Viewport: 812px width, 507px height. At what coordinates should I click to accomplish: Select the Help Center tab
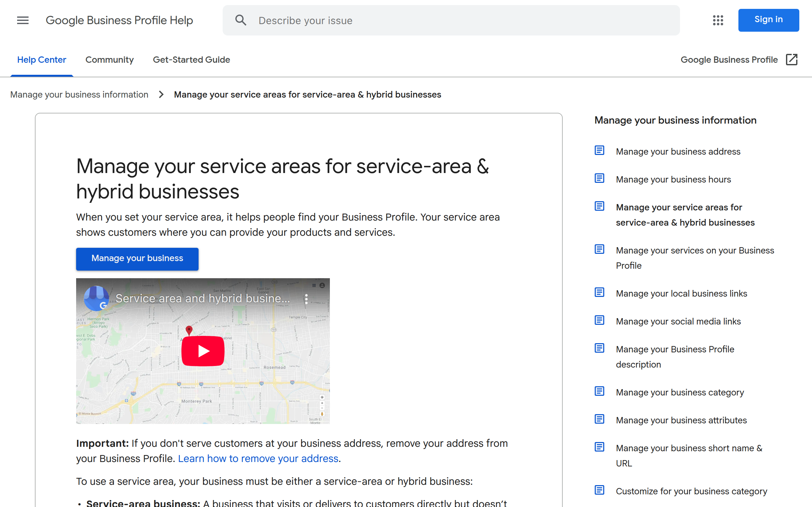pyautogui.click(x=42, y=60)
